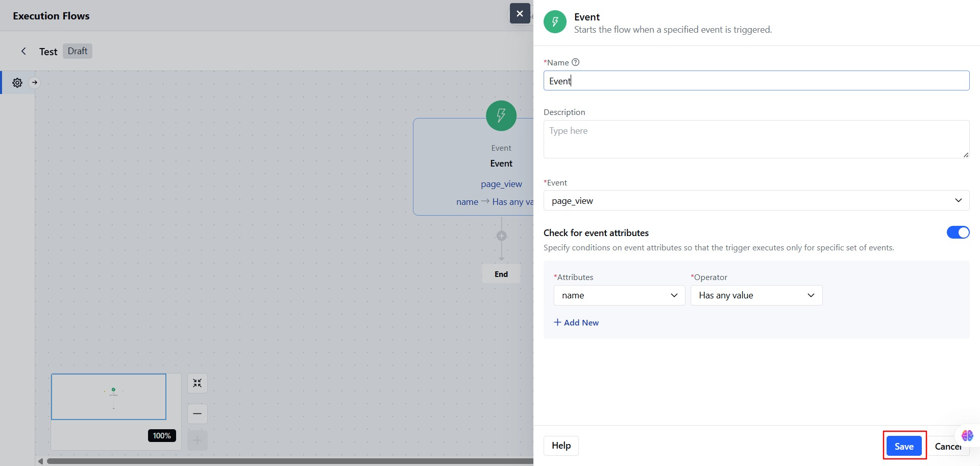Open the Attributes dropdown showing name
This screenshot has height=466, width=980.
tap(619, 295)
